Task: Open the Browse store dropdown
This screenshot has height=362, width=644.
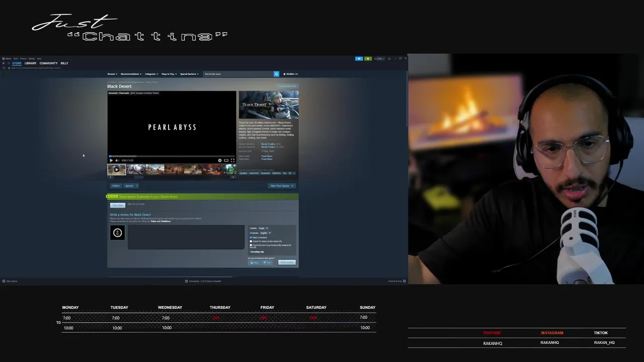Action: (112, 74)
